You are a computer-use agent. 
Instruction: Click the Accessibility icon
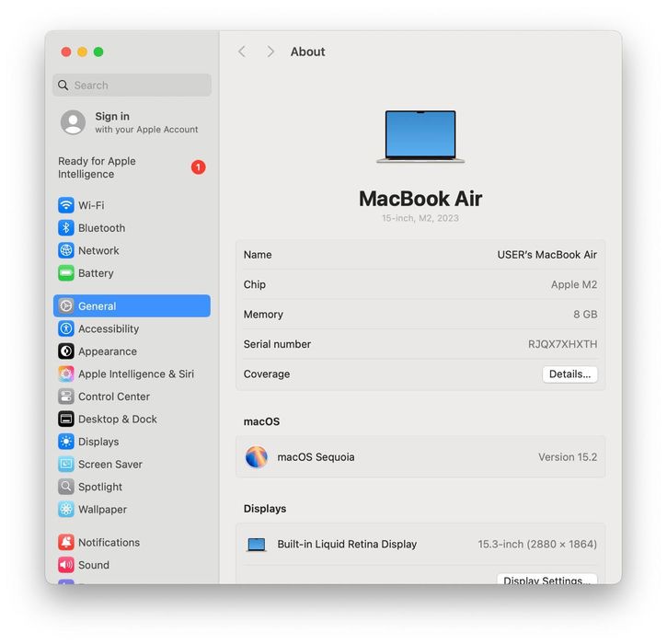click(x=66, y=328)
